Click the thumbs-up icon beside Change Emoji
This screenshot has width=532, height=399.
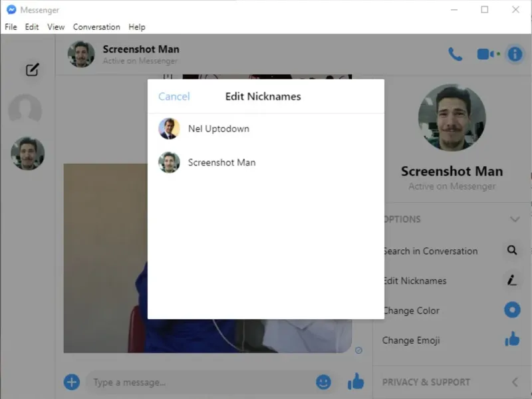[x=512, y=339]
